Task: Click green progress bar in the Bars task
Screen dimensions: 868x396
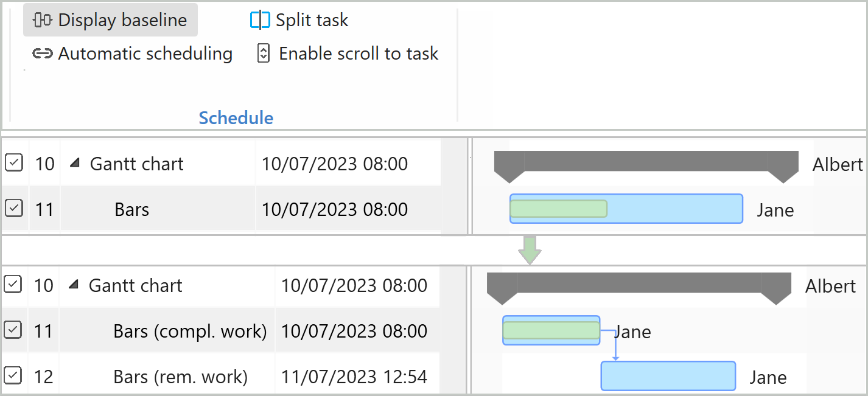Action: coord(558,209)
